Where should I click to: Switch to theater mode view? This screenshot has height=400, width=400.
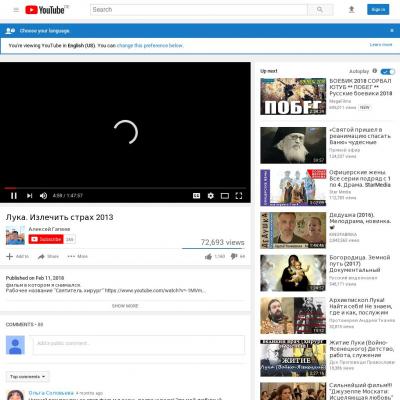point(225,196)
